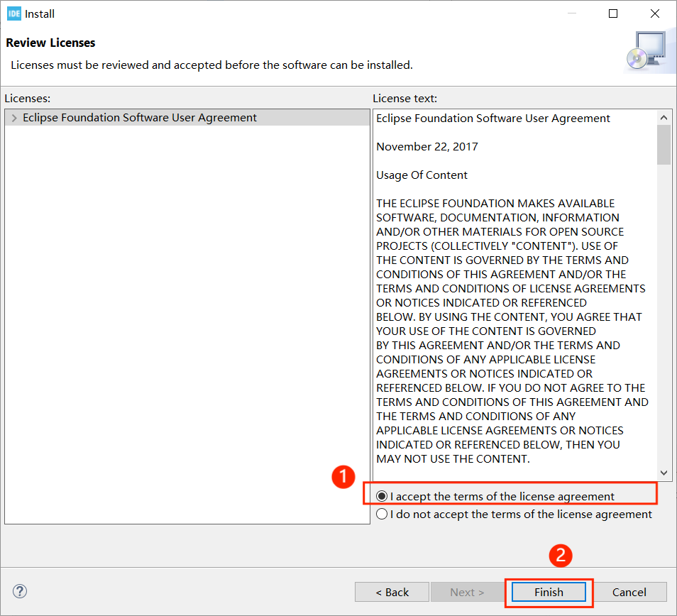
Task: Expand the Eclipse Foundation Software User Agreement node
Action: click(14, 118)
